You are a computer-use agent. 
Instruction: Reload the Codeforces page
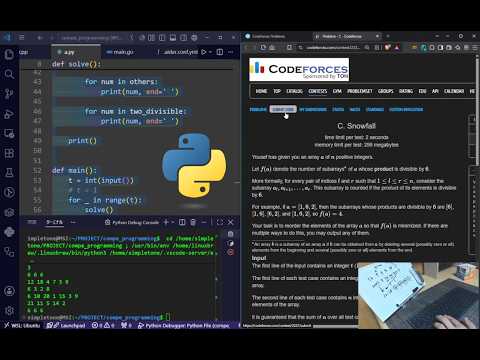tap(263, 48)
